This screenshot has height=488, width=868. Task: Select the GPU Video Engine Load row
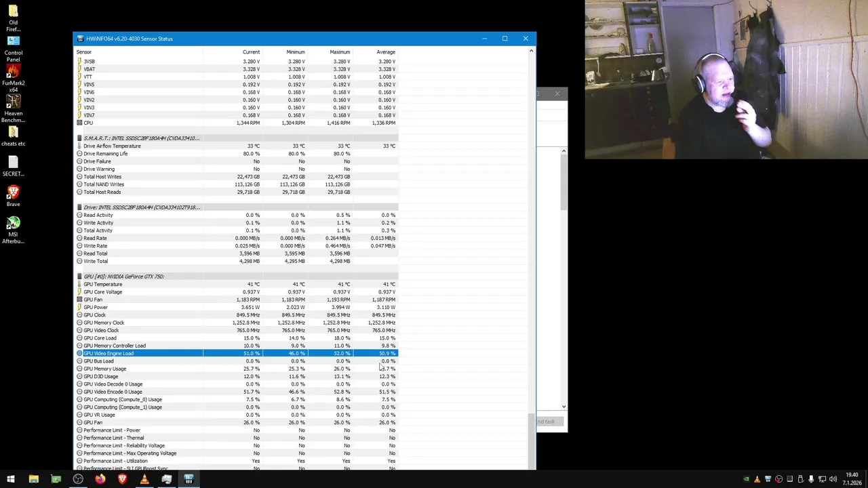(x=237, y=353)
